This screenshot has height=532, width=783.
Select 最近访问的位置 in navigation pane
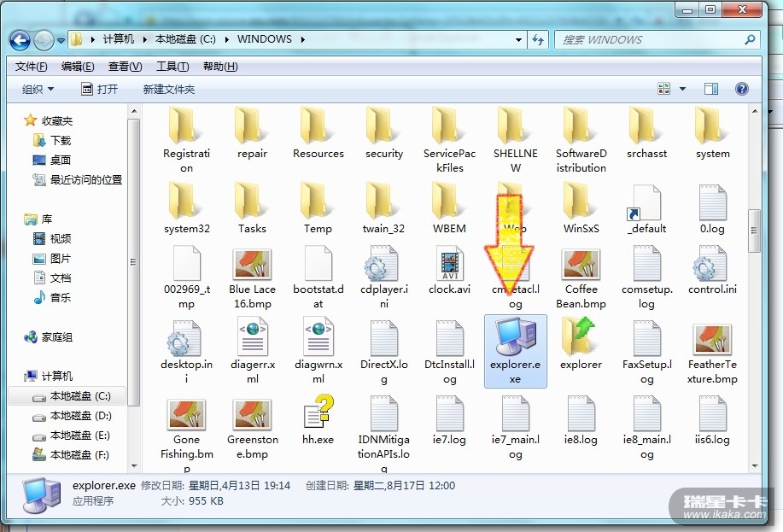(x=78, y=180)
